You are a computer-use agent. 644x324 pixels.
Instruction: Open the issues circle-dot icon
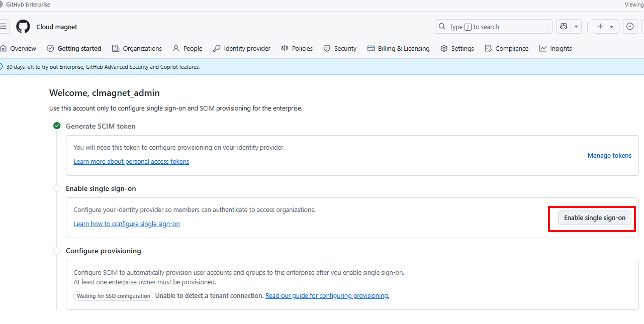point(630,26)
